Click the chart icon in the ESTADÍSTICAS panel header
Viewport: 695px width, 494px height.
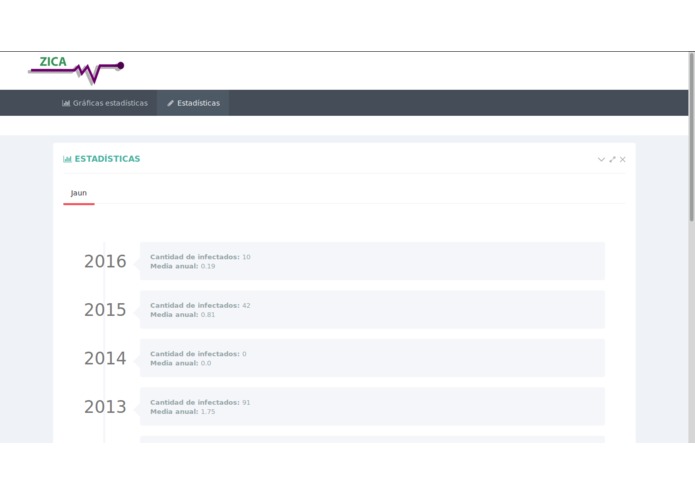(67, 159)
